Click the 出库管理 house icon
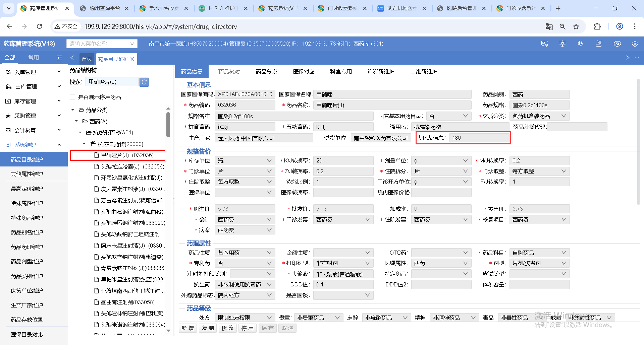644x345 pixels. coord(9,87)
